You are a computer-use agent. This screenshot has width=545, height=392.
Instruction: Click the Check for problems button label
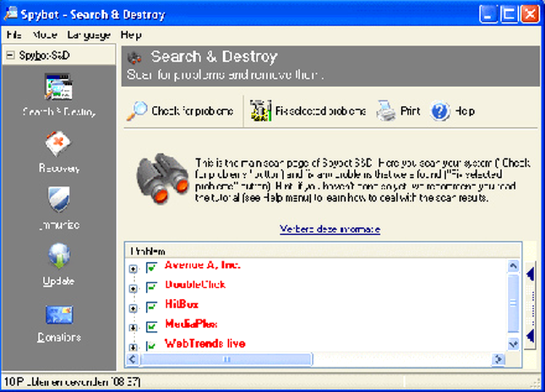click(193, 111)
